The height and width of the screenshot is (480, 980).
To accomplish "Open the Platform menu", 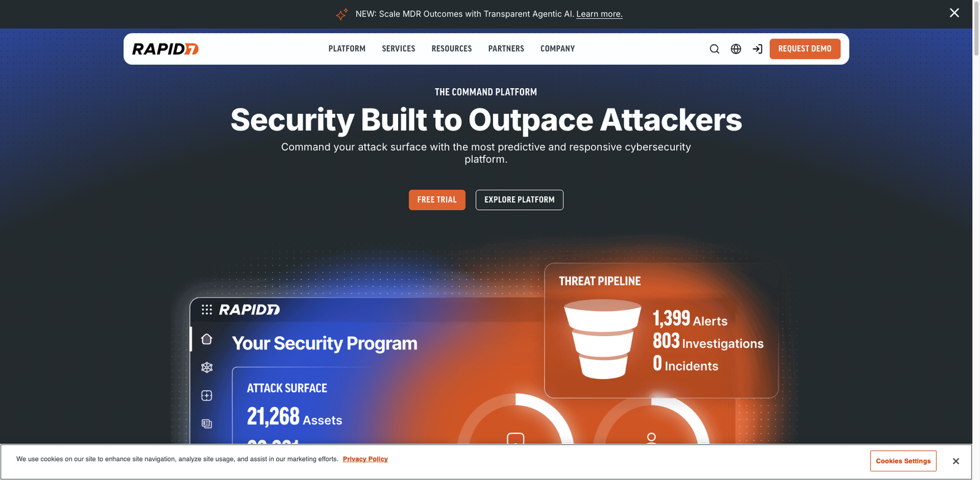I will 347,48.
